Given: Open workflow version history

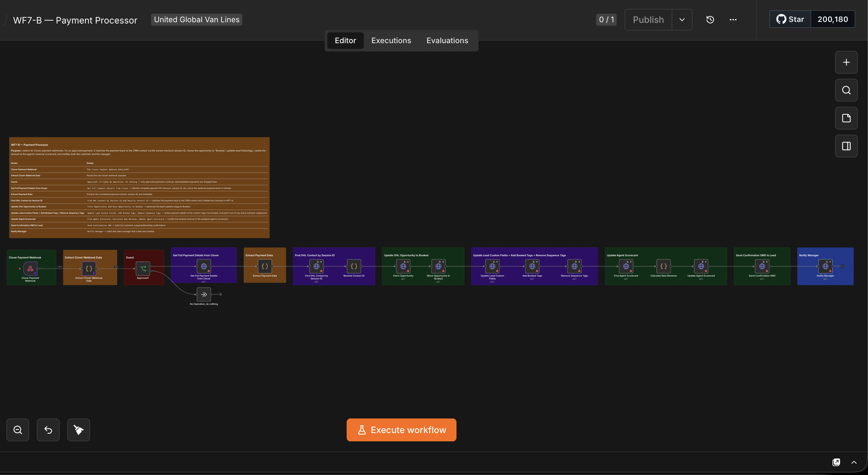Looking at the screenshot, I should coord(710,20).
